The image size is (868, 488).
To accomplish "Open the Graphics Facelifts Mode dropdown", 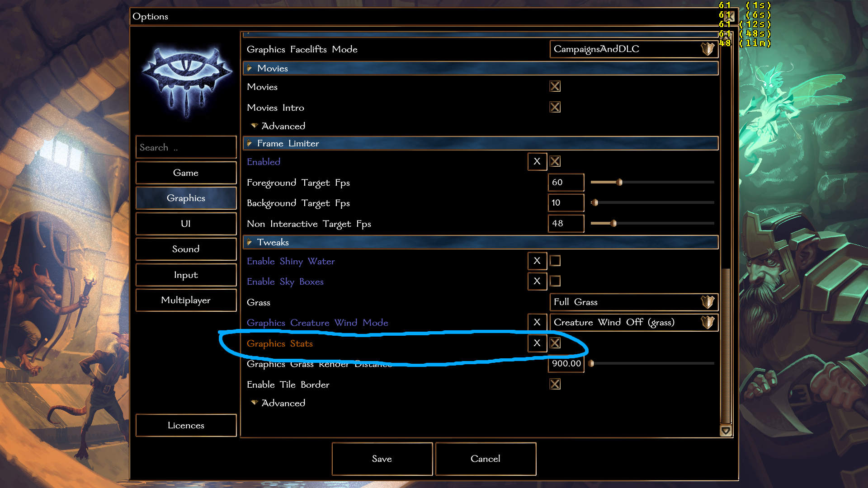I will [x=634, y=49].
